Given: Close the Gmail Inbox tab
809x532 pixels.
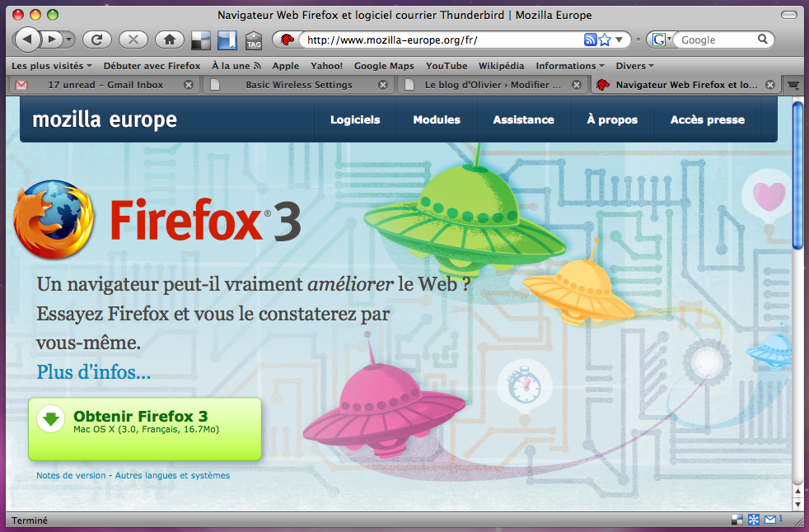Looking at the screenshot, I should [189, 85].
